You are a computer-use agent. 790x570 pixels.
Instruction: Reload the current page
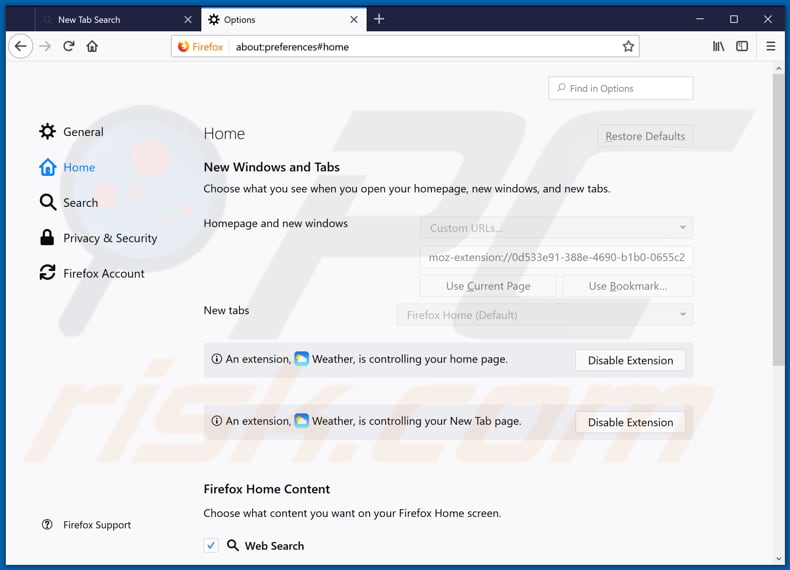[69, 46]
